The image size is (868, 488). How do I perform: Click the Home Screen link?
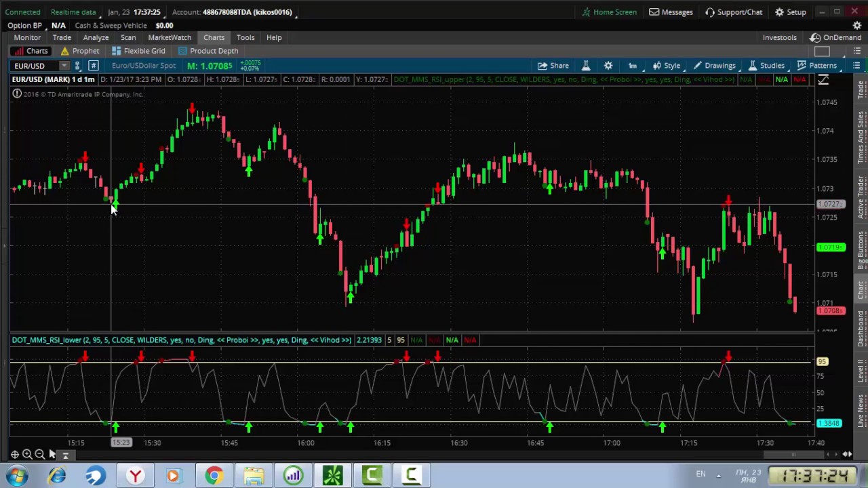[x=609, y=12]
